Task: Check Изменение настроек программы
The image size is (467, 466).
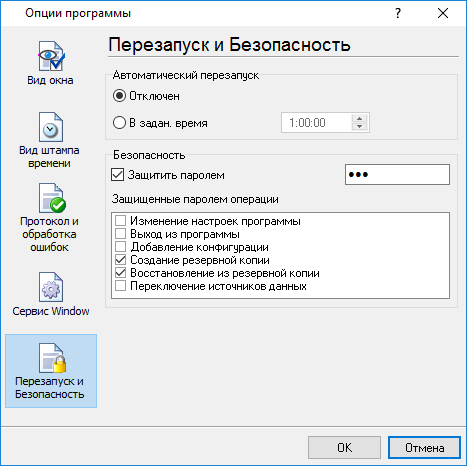Action: [x=120, y=221]
